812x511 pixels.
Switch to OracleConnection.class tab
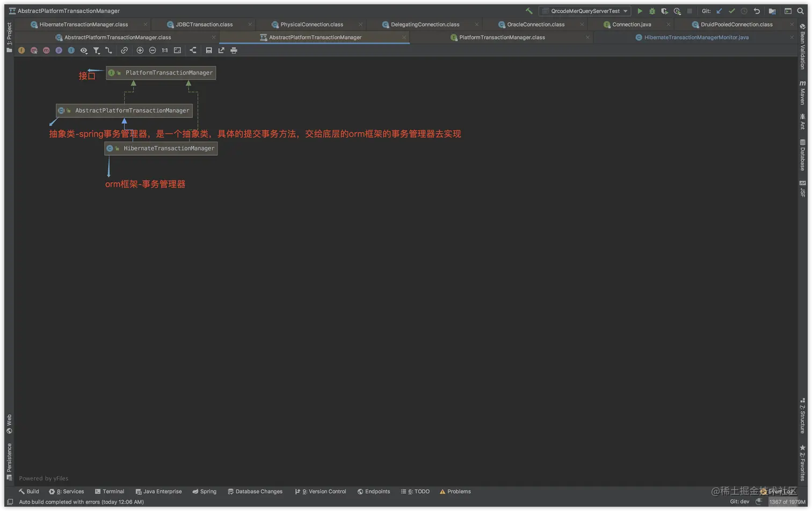535,24
